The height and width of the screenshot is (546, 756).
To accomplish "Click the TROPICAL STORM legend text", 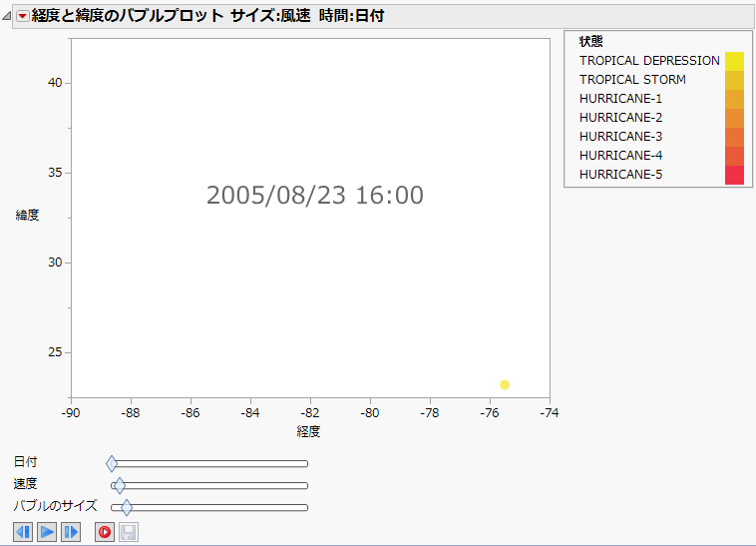I will pyautogui.click(x=632, y=80).
